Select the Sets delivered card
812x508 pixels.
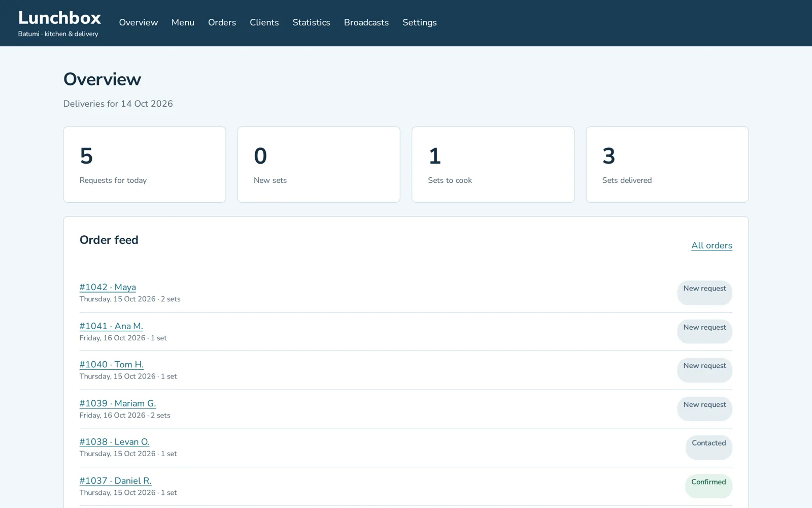pos(667,165)
